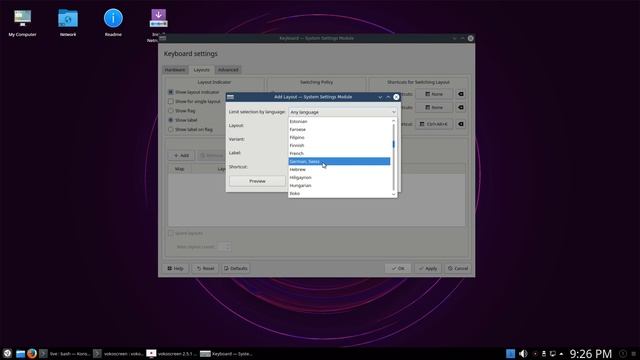
Task: Select the highlighted German, Swiss entry
Action: pyautogui.click(x=339, y=161)
